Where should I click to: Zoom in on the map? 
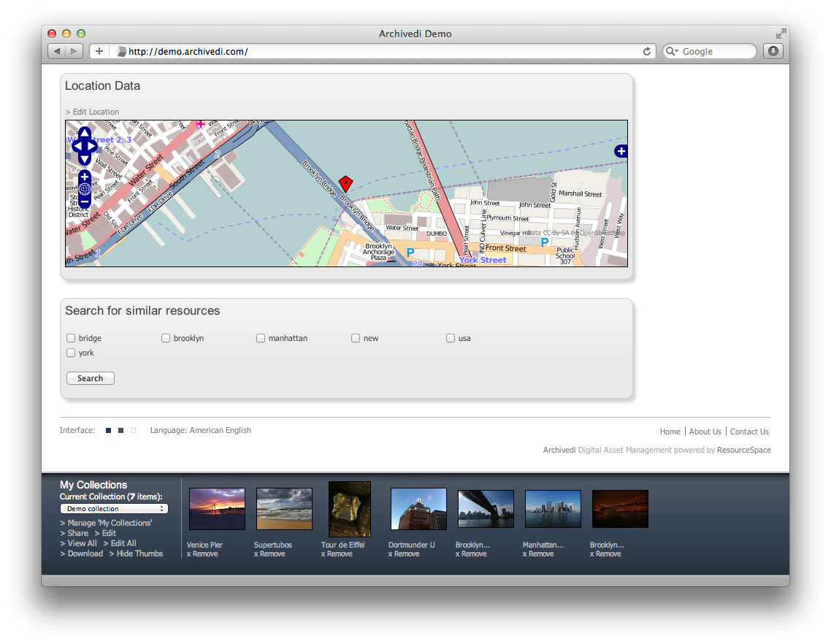coord(84,177)
